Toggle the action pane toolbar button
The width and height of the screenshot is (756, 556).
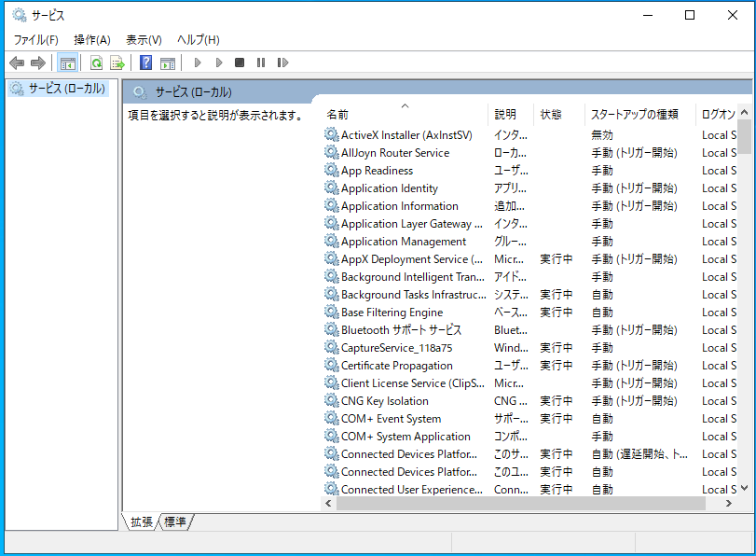click(168, 63)
